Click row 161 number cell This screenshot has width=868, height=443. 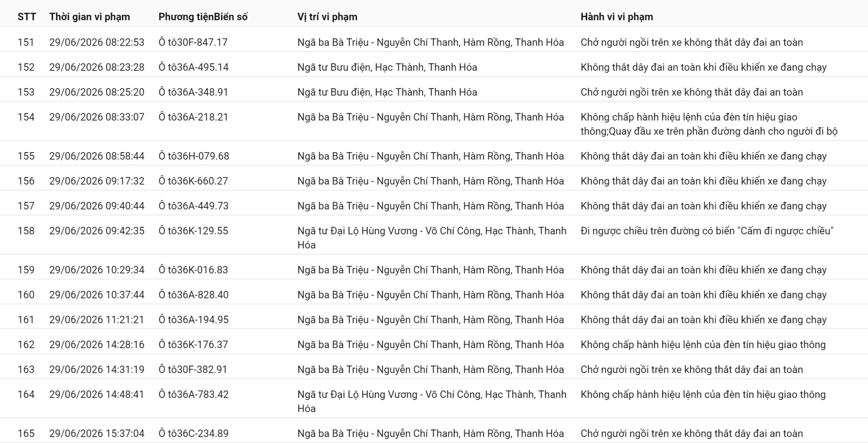[x=26, y=320]
